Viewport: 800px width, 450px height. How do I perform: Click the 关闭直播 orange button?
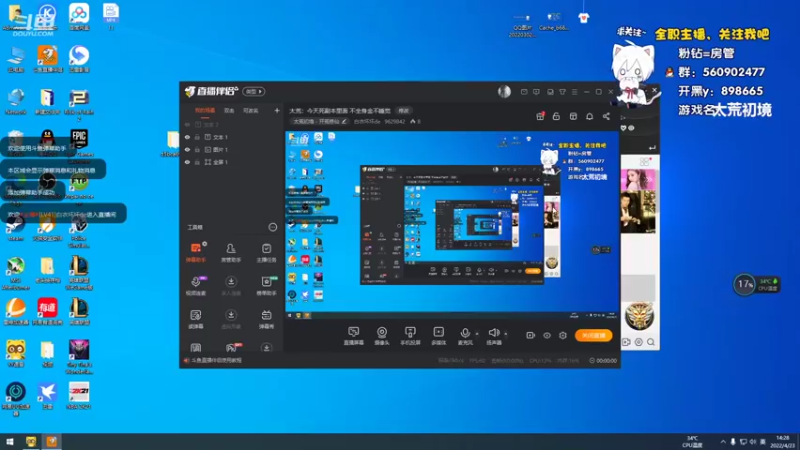point(593,335)
